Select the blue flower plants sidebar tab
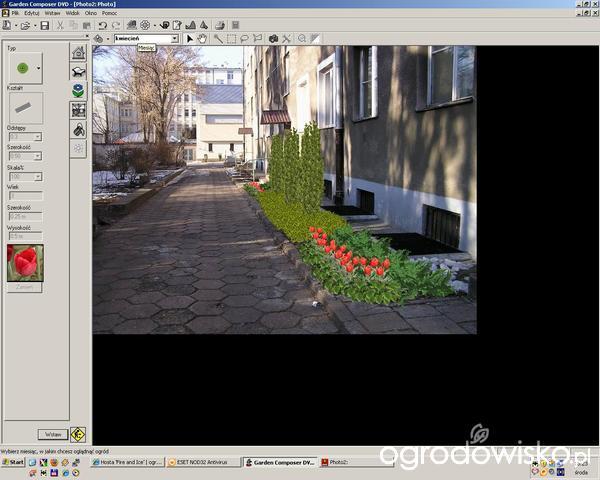This screenshot has width=600, height=480. (x=78, y=90)
